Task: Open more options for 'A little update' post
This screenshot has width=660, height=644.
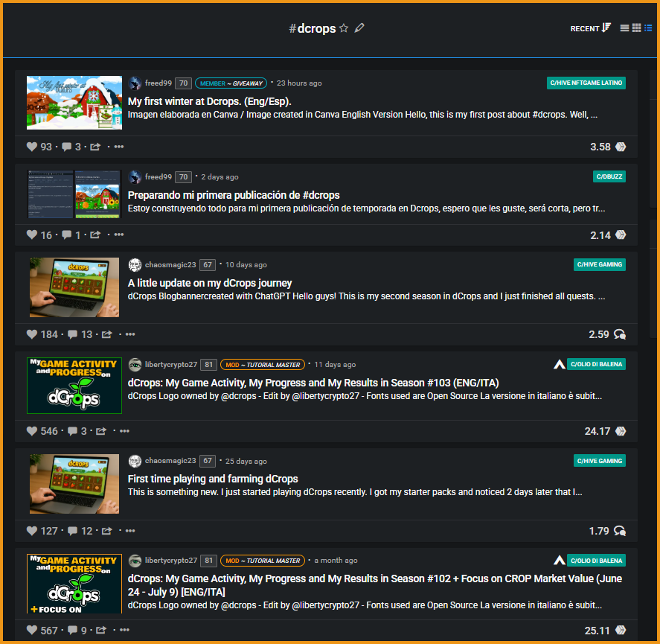Action: 130,334
